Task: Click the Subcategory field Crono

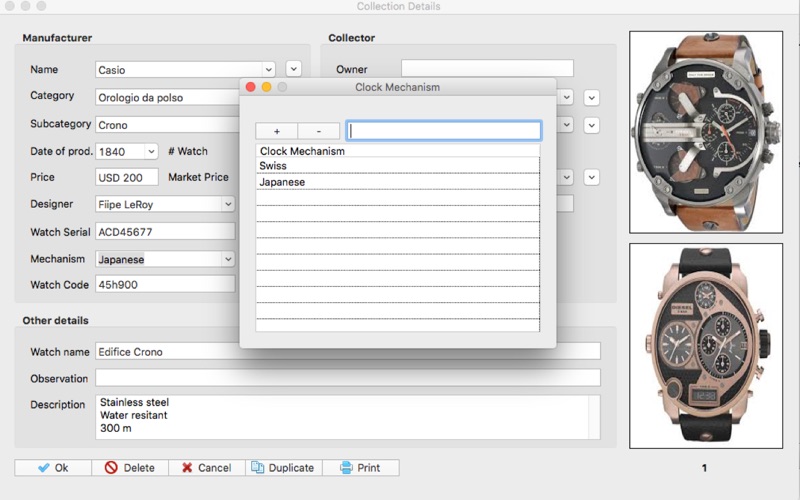Action: 167,125
